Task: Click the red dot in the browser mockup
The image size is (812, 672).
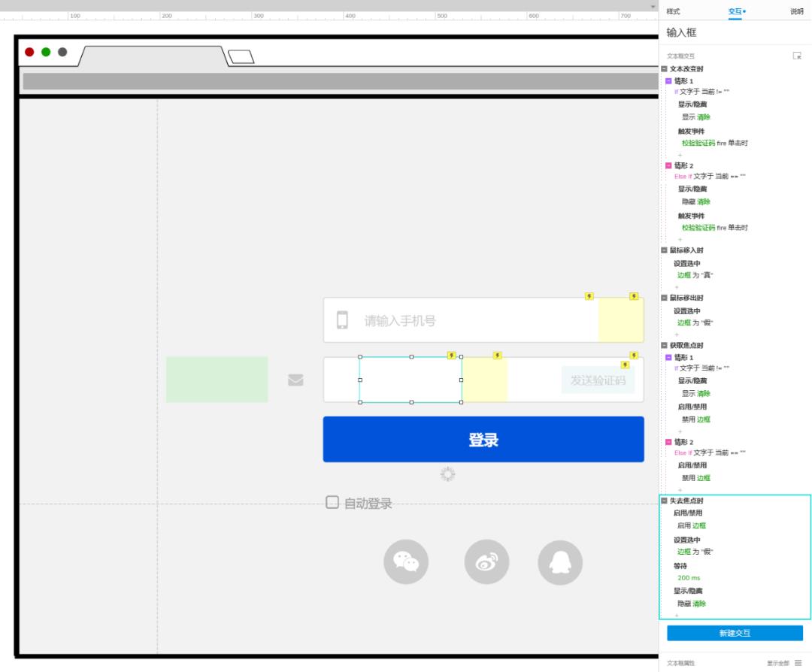Action: tap(29, 52)
